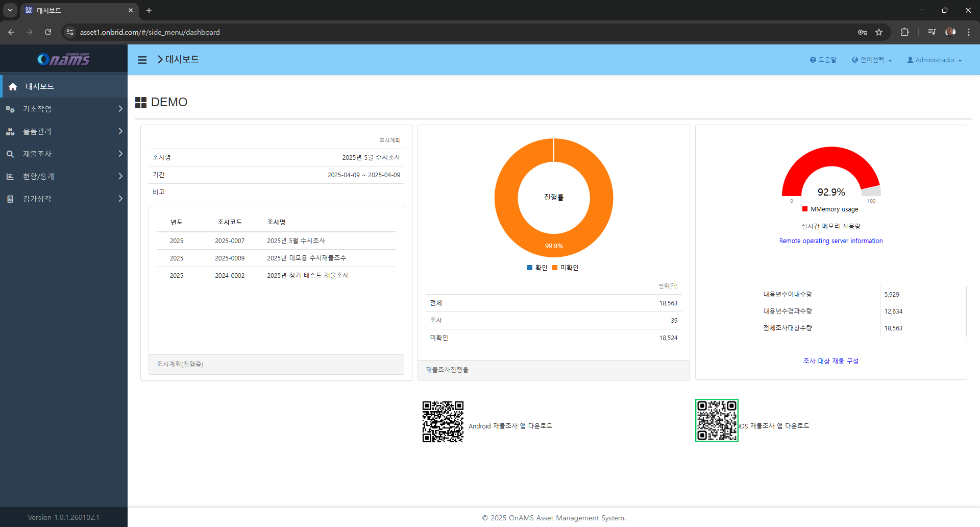Click the Android app QR code
This screenshot has height=527, width=980.
pos(443,422)
